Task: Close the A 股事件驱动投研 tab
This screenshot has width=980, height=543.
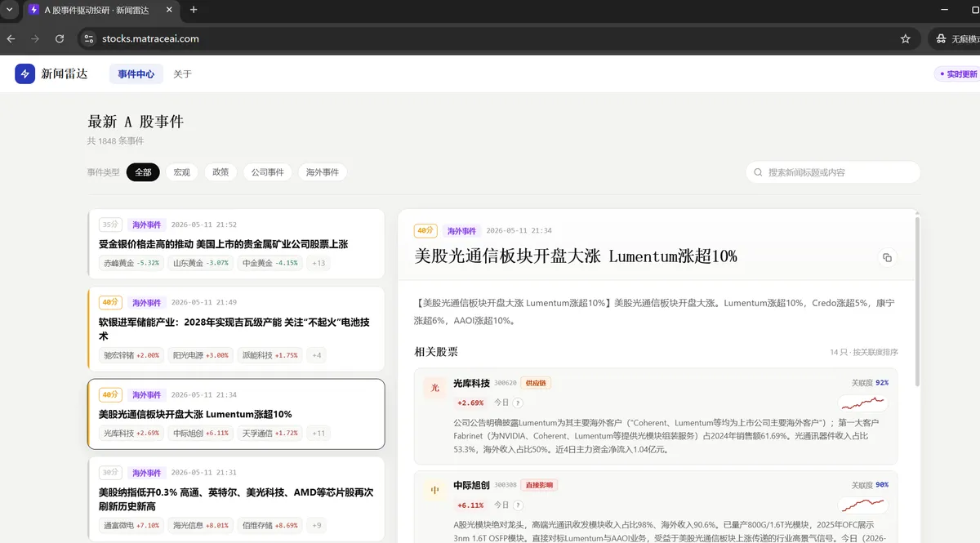Action: click(x=169, y=10)
